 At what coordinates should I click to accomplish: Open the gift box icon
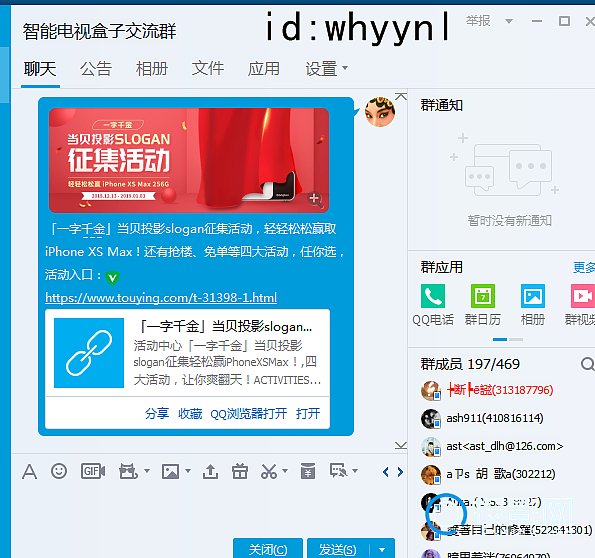click(x=240, y=471)
